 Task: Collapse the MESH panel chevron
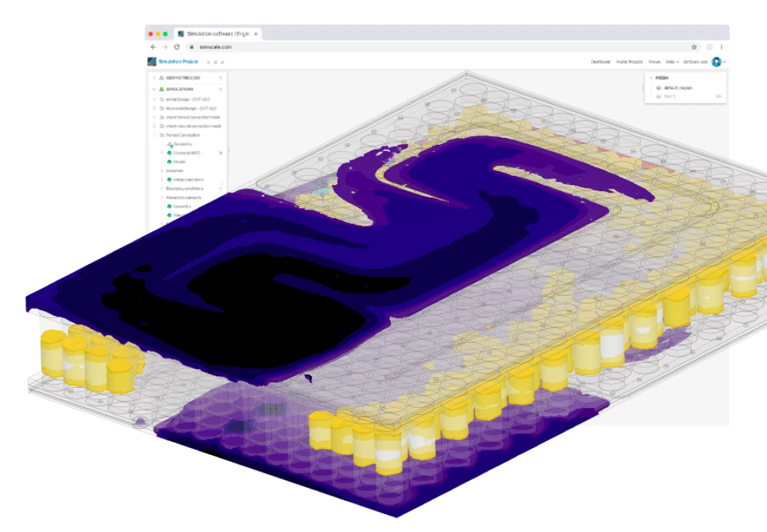[x=651, y=78]
